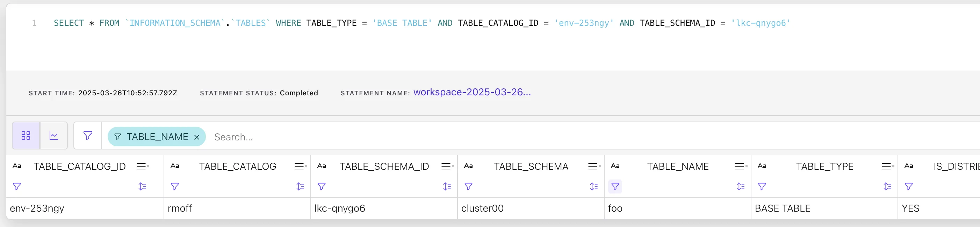Sort the TABLE_SCHEMA_ID column

pos(447,187)
